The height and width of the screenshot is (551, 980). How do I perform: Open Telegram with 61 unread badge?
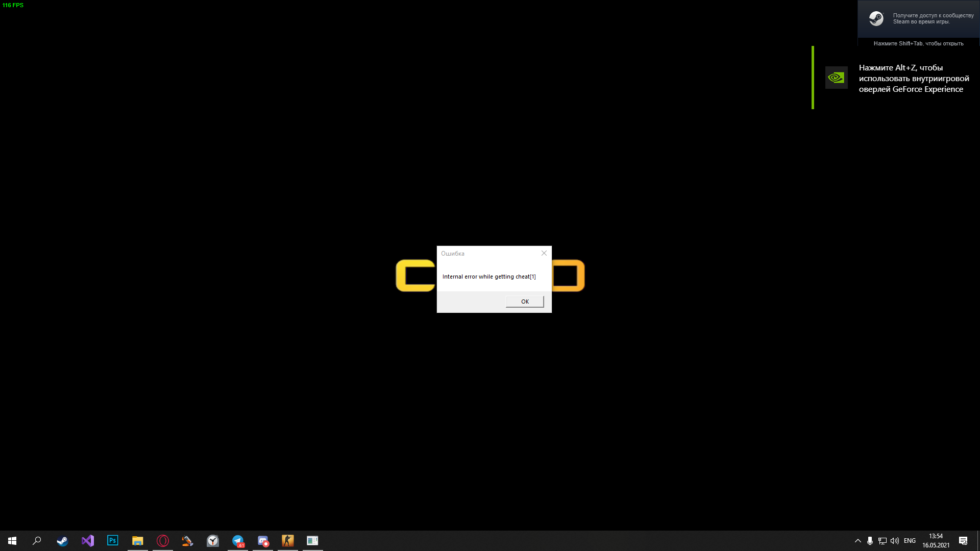coord(238,541)
